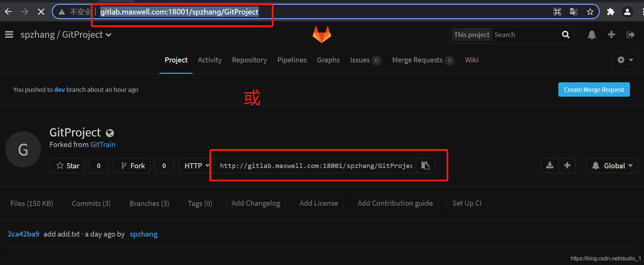Expand the spzhang / GitProject dropdown chevron
The width and height of the screenshot is (644, 265).
point(109,35)
